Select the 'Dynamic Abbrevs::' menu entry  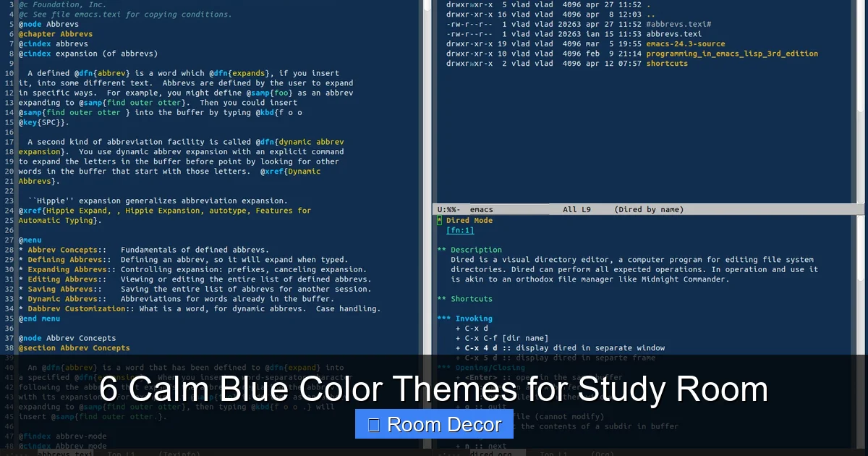pos(68,299)
